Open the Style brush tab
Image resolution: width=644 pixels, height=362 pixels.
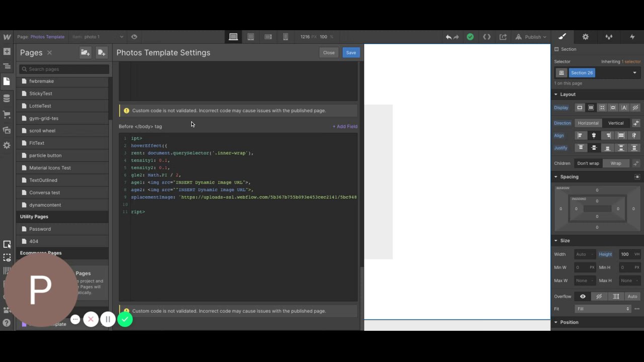coord(562,37)
